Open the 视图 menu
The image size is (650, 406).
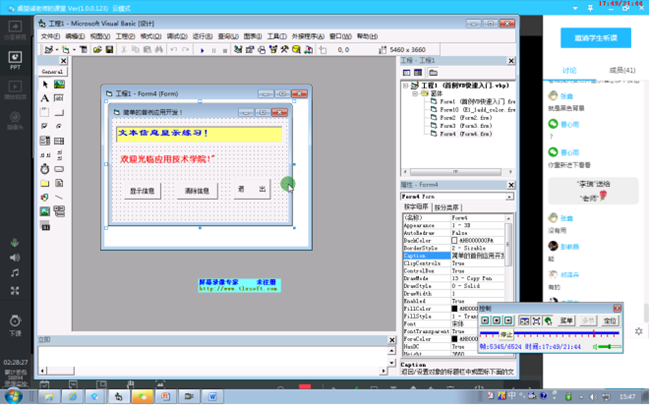tap(100, 36)
